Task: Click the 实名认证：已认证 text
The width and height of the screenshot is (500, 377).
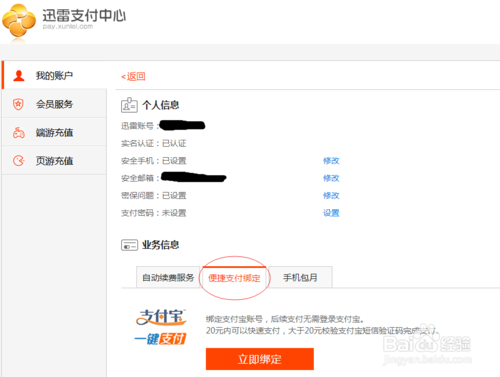Action: point(153,143)
